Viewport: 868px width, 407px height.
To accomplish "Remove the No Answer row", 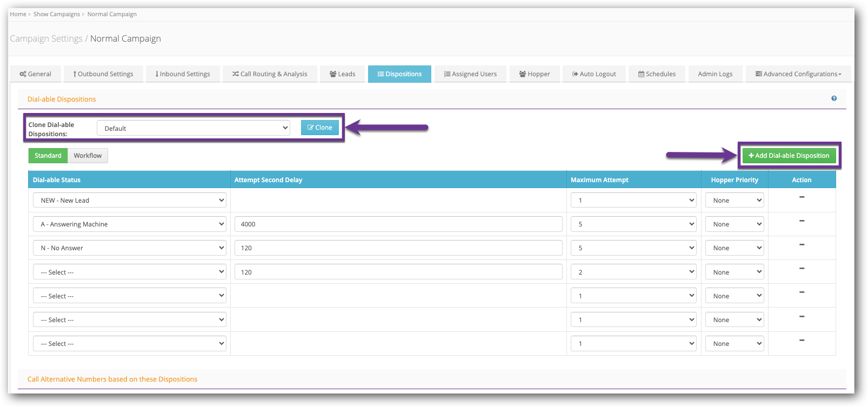I will coord(802,245).
